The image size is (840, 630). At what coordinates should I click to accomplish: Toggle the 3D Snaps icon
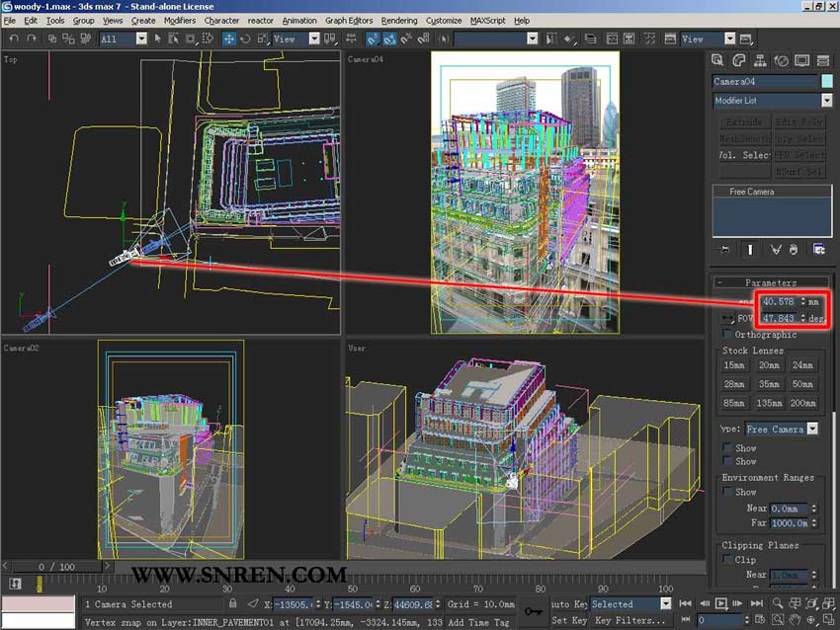(x=373, y=39)
